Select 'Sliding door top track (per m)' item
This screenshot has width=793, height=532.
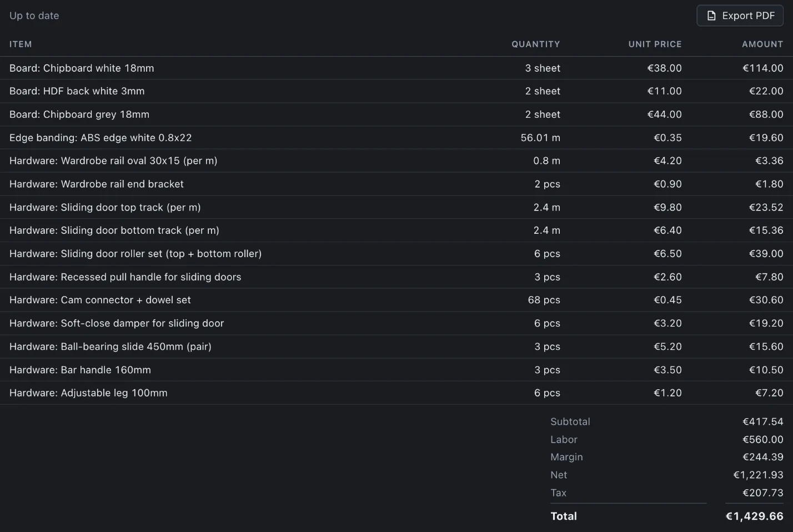(x=105, y=207)
